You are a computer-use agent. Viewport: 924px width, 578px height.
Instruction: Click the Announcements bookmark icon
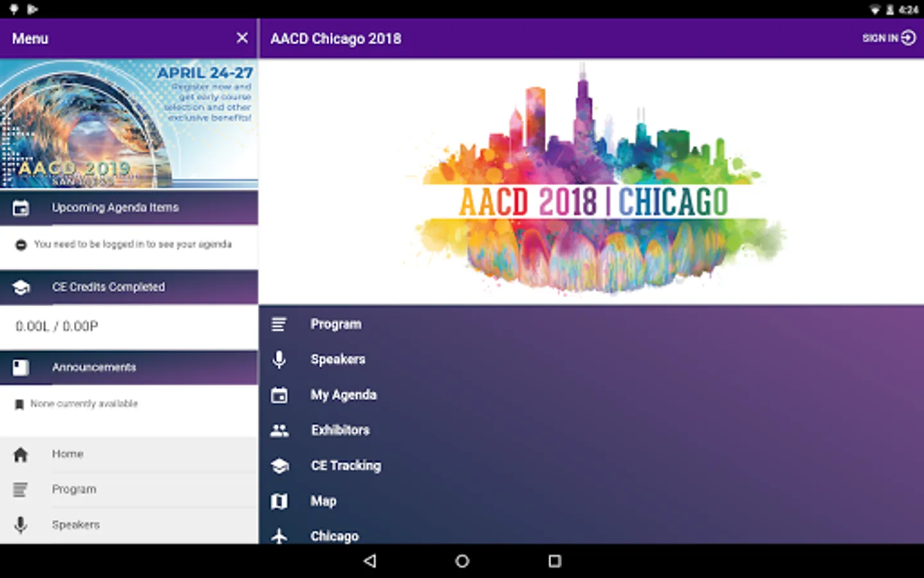[x=21, y=367]
